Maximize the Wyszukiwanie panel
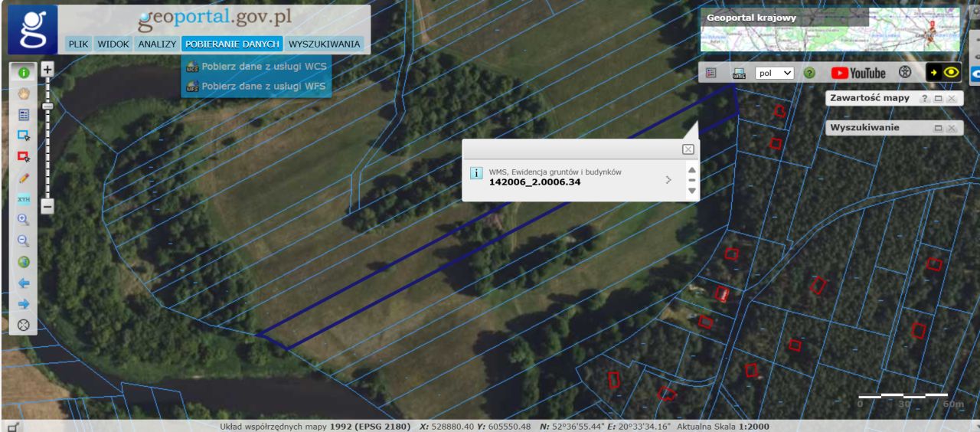Image resolution: width=980 pixels, height=432 pixels. point(938,128)
